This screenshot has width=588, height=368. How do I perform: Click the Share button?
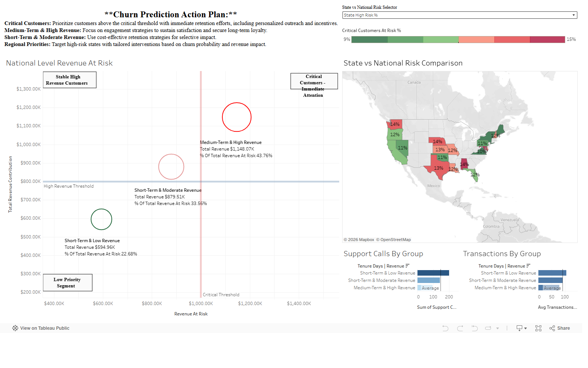tap(560, 328)
